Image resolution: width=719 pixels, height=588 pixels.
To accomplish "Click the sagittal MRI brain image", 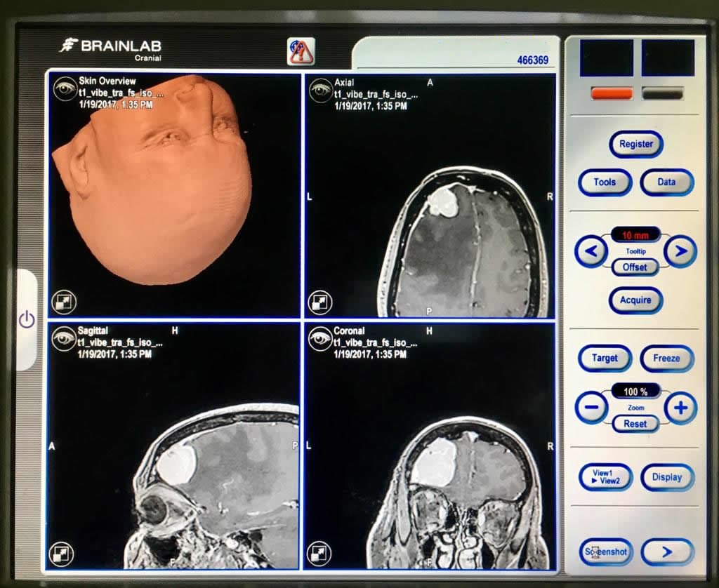I will (x=212, y=486).
